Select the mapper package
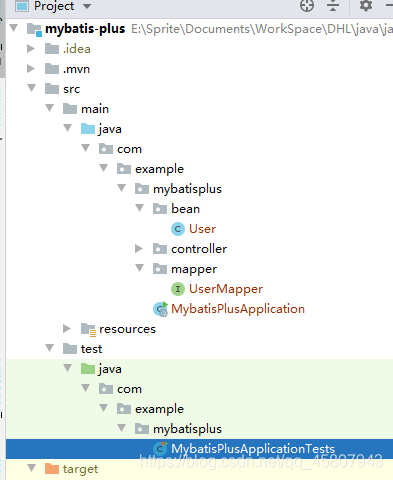Image resolution: width=393 pixels, height=480 pixels. [194, 270]
